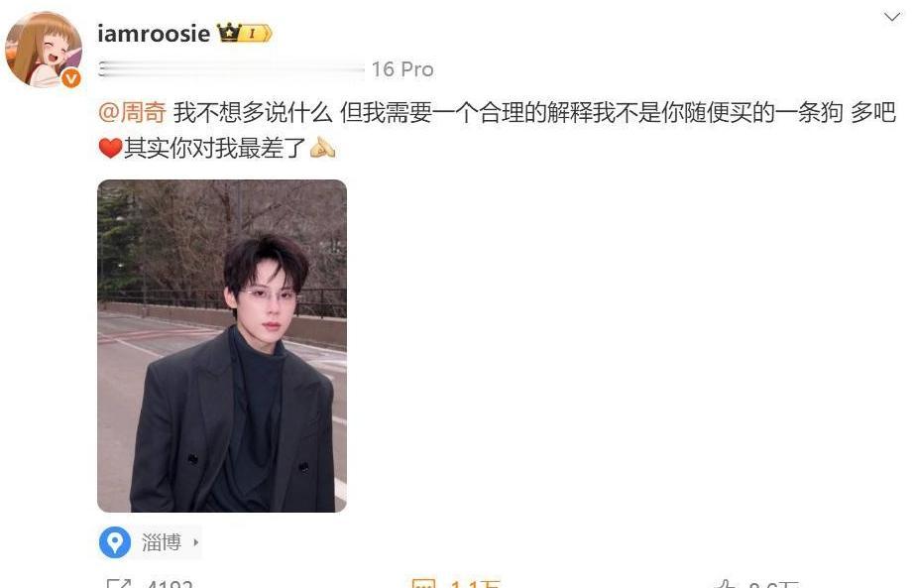Click the heart-hands emoji in post

click(x=323, y=148)
